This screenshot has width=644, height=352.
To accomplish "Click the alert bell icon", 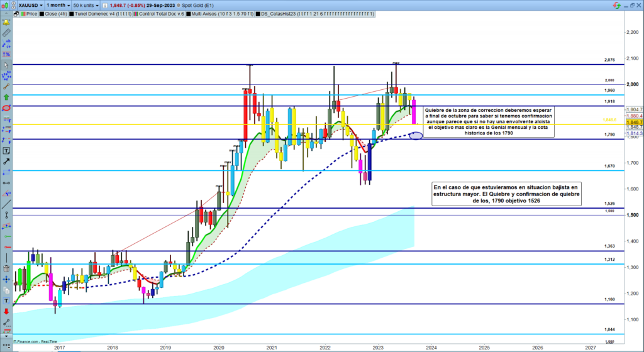I will (6, 22).
